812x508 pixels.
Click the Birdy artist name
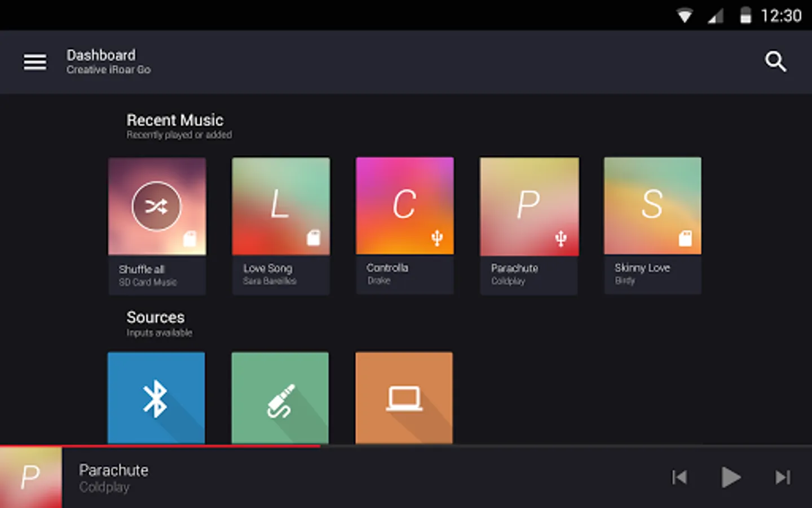(625, 281)
